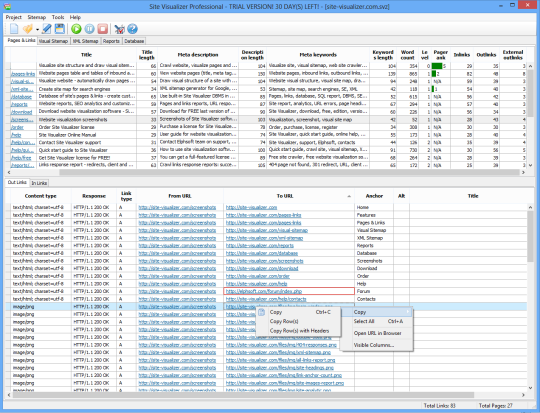This screenshot has width=540, height=413.
Task: Save project using the floppy disk icon
Action: (x=60, y=29)
